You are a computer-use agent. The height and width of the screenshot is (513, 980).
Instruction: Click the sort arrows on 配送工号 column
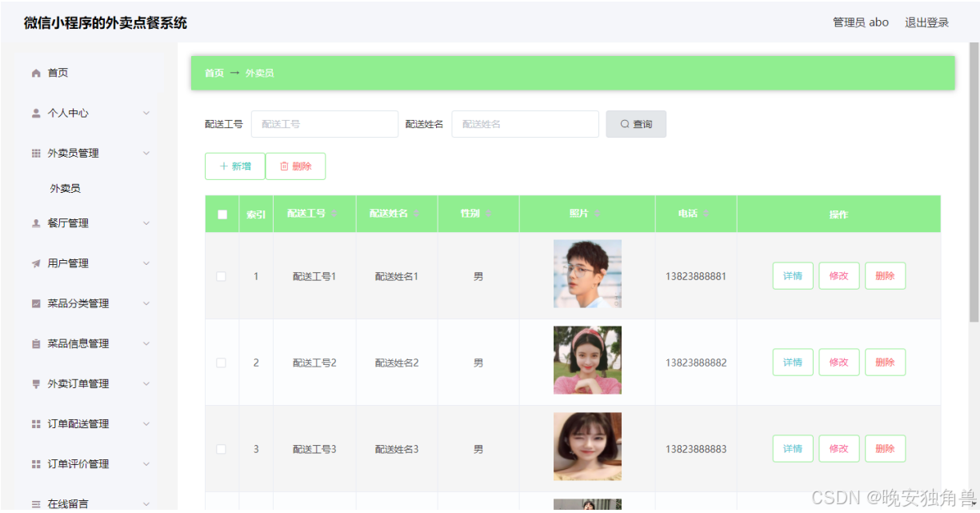point(334,214)
